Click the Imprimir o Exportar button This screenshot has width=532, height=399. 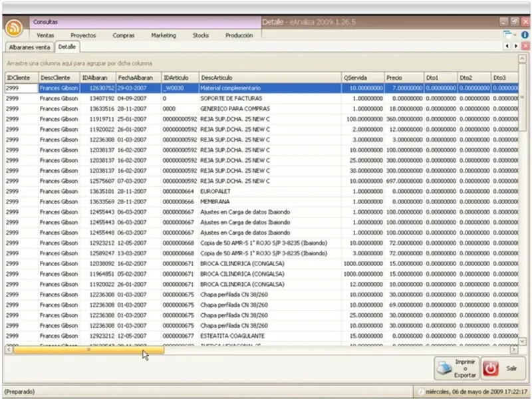point(457,368)
